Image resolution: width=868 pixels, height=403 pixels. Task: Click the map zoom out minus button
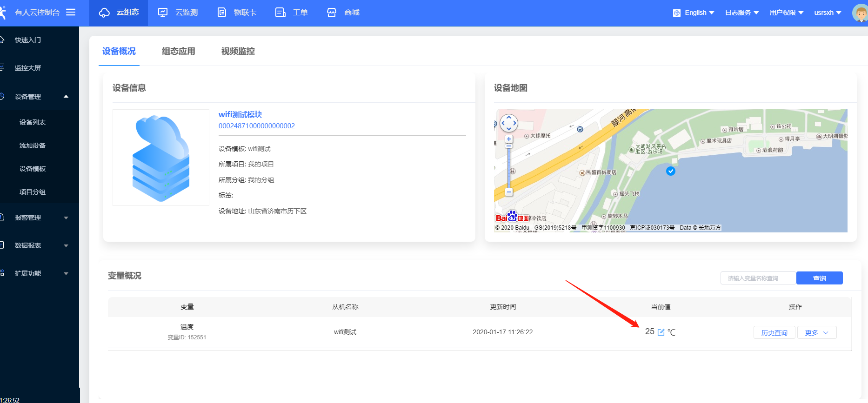tap(509, 192)
